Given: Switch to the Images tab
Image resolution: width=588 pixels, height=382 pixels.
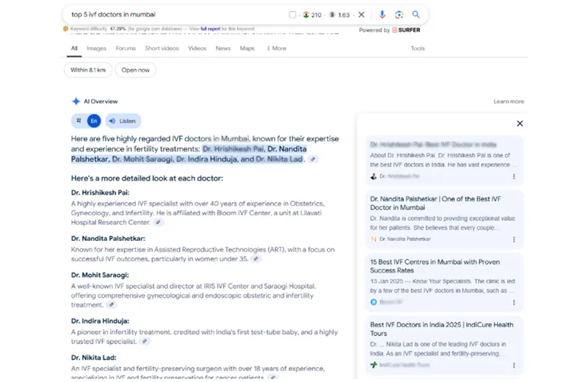Looking at the screenshot, I should pos(96,48).
